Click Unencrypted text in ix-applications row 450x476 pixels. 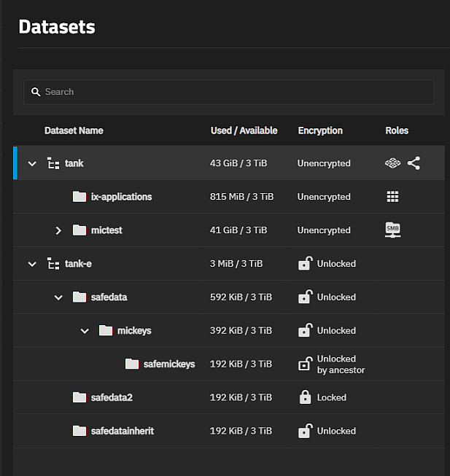coord(324,197)
